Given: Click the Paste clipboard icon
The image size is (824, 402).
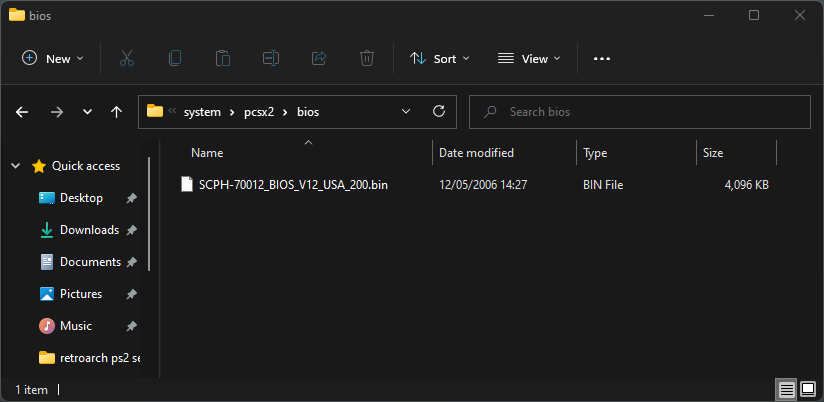Looking at the screenshot, I should click(x=223, y=58).
